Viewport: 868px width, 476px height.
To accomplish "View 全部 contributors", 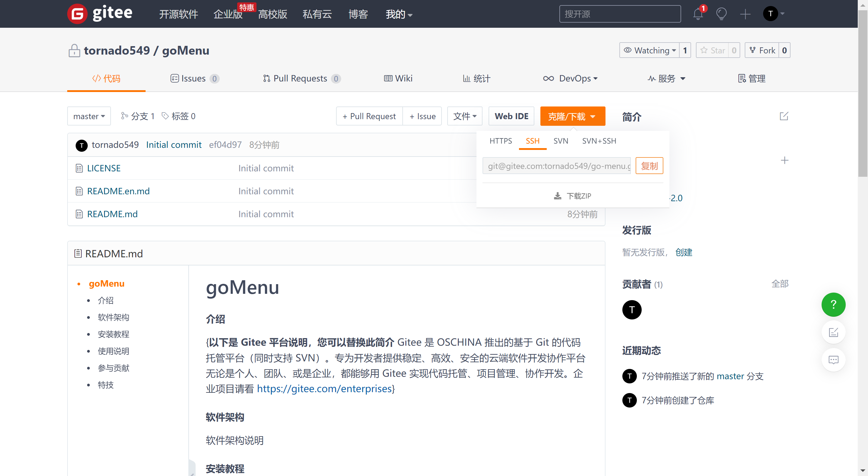I will (780, 284).
